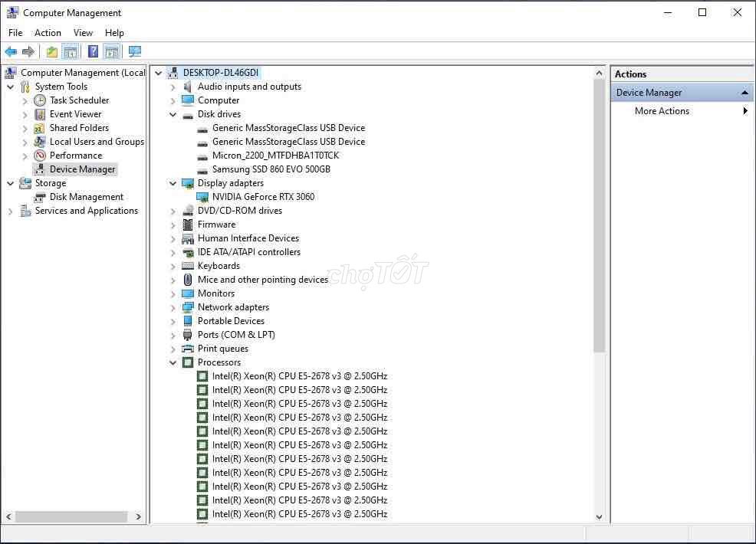Screen dimensions: 756x544
Task: Click the Forward arrow toolbar icon
Action: (28, 51)
